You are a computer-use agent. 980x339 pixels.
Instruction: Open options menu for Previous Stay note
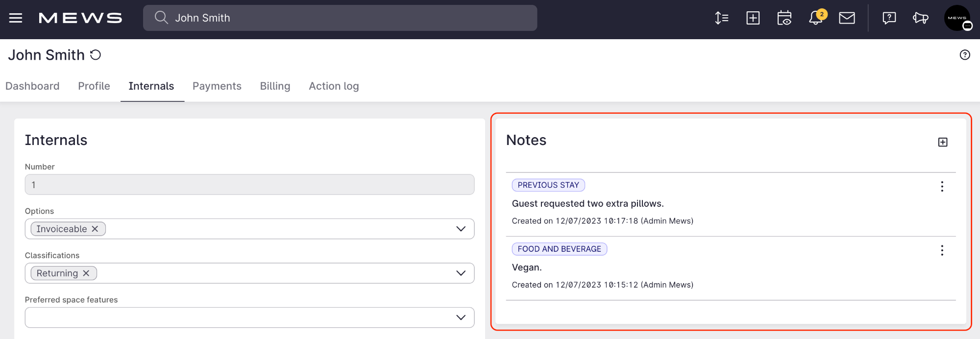point(942,186)
